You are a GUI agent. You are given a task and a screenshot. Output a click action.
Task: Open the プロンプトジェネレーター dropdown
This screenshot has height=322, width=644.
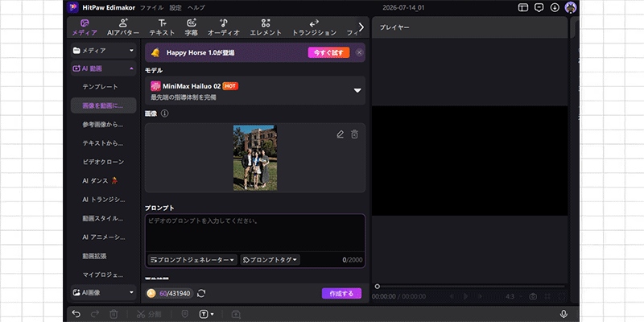click(x=192, y=259)
